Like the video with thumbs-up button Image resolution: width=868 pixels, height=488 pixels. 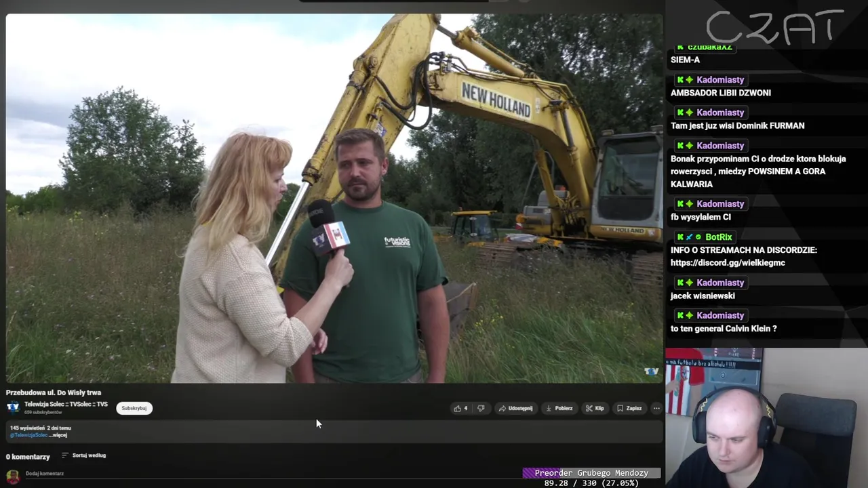coord(460,408)
